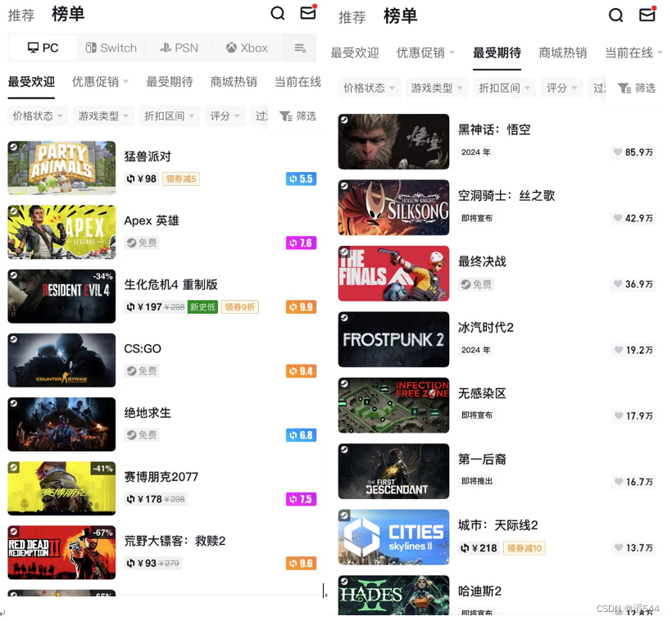Click the 6.8 score badge for 绝地求生
The width and height of the screenshot is (672, 621).
[301, 435]
